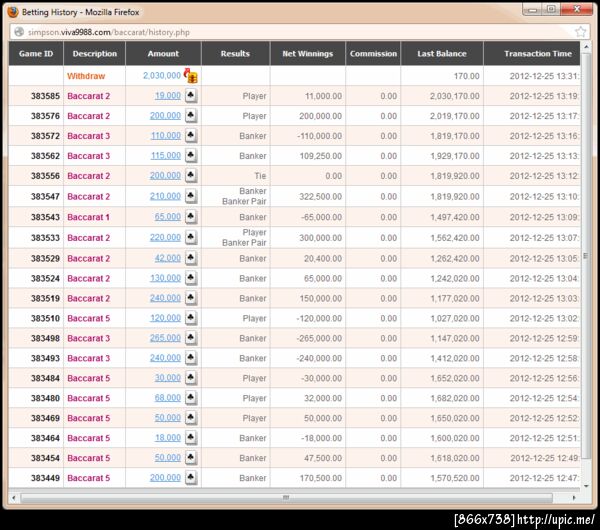
Task: Click the Firefox logo in title bar
Action: [x=13, y=12]
